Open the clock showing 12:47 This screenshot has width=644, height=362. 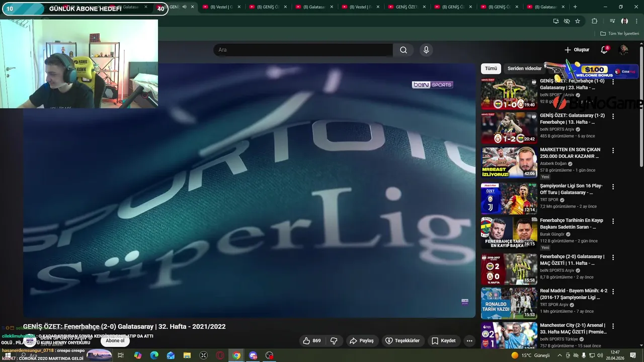click(615, 355)
